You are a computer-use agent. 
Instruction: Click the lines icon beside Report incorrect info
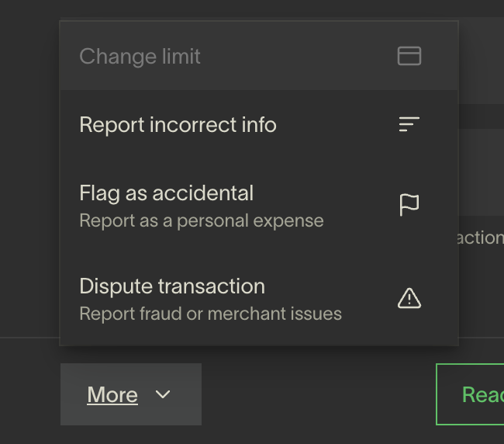tap(409, 124)
